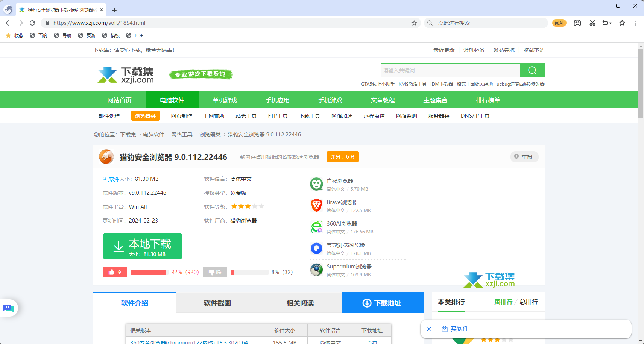Open the browser three-dot menu
Viewport: 644px width, 344px height.
(x=636, y=23)
